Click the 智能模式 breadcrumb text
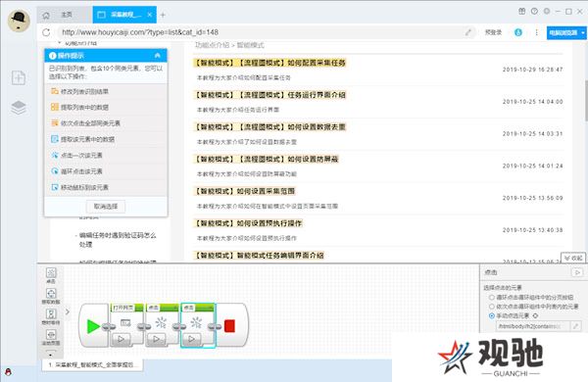Screen dimensions: 588x382 (251, 45)
